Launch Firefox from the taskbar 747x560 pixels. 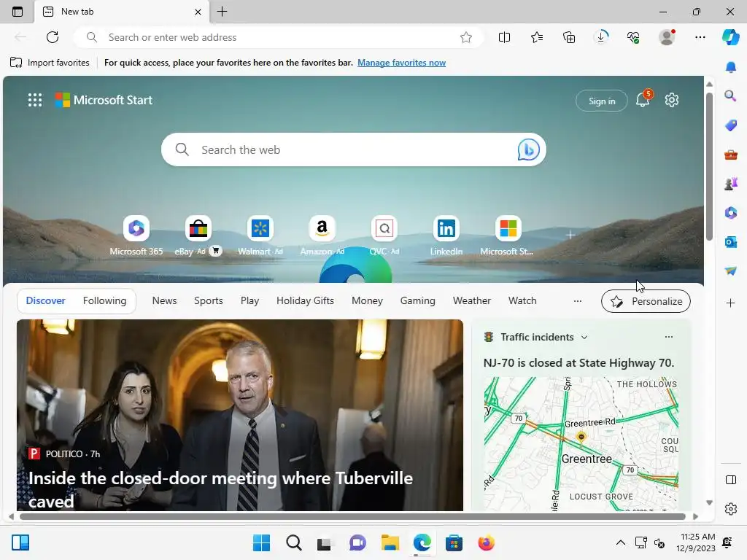pyautogui.click(x=486, y=542)
